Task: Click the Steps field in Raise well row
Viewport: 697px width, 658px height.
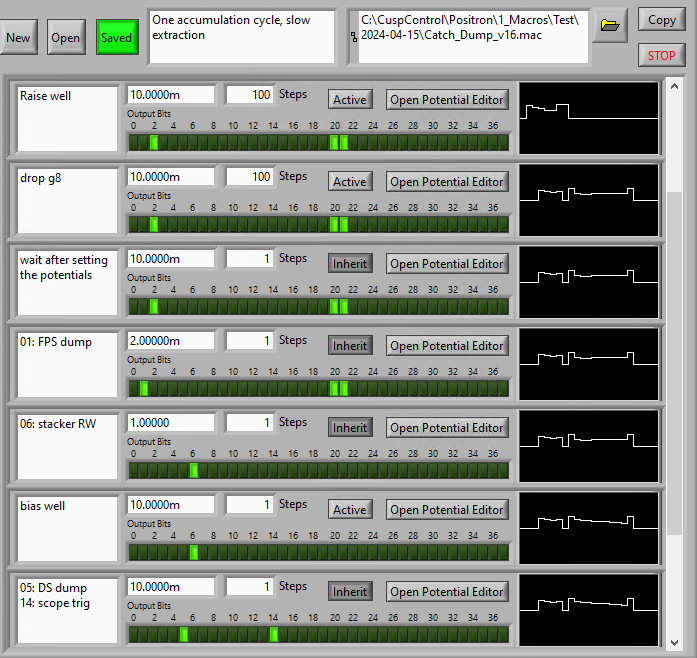Action: tap(250, 95)
